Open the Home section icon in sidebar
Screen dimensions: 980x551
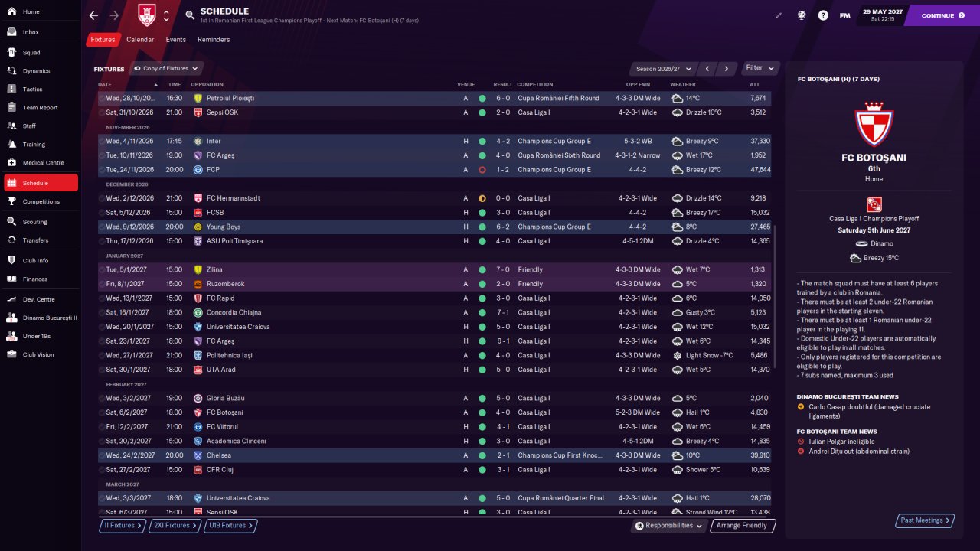12,12
